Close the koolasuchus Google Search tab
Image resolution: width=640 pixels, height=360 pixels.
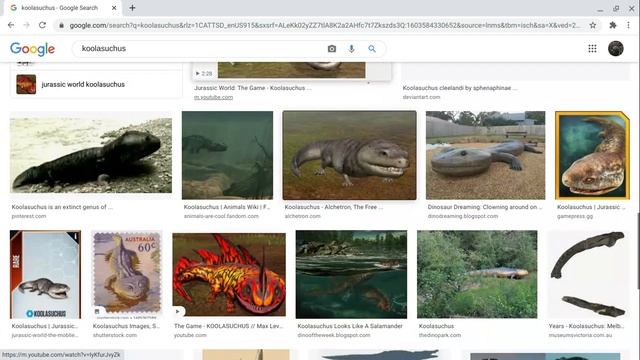click(x=114, y=8)
